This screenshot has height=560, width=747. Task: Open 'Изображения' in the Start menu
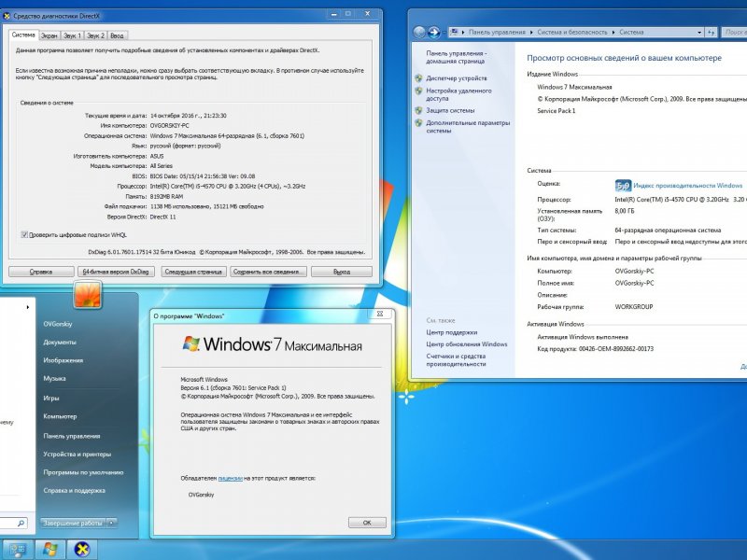tap(63, 360)
